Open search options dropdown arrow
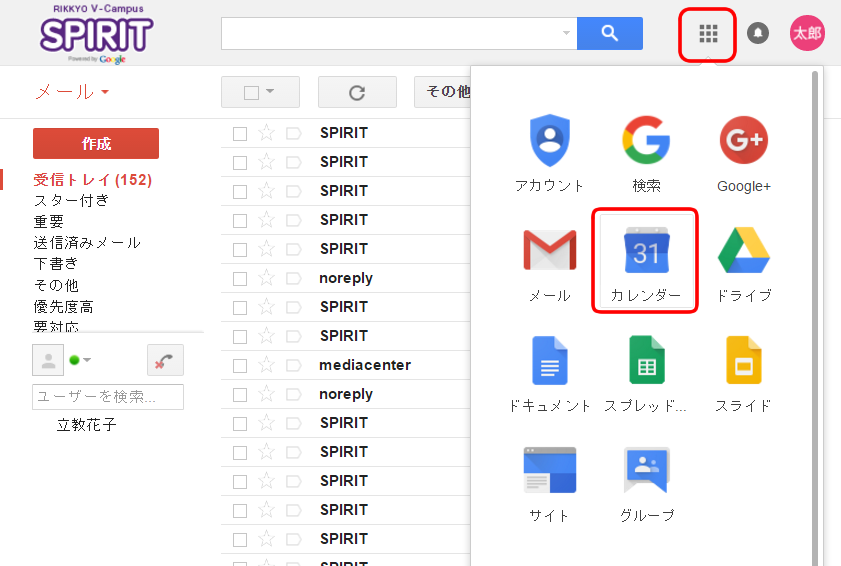Screen dimensions: 841x566 point(566,33)
